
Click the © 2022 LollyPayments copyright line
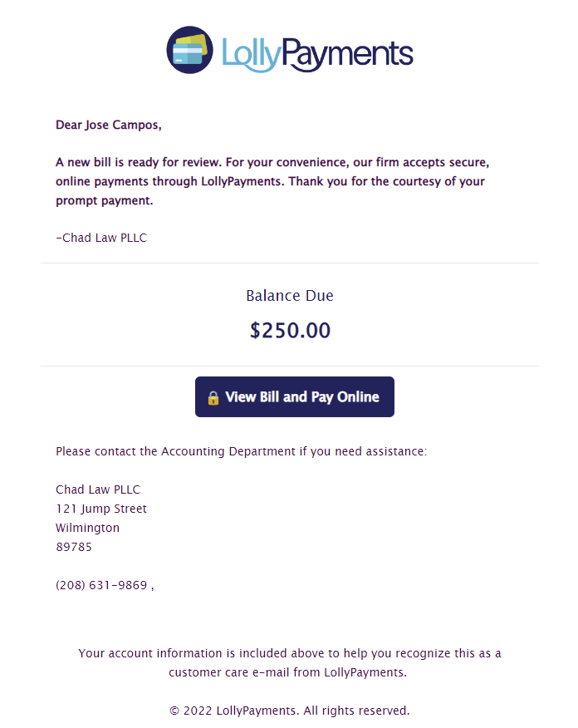tap(290, 711)
